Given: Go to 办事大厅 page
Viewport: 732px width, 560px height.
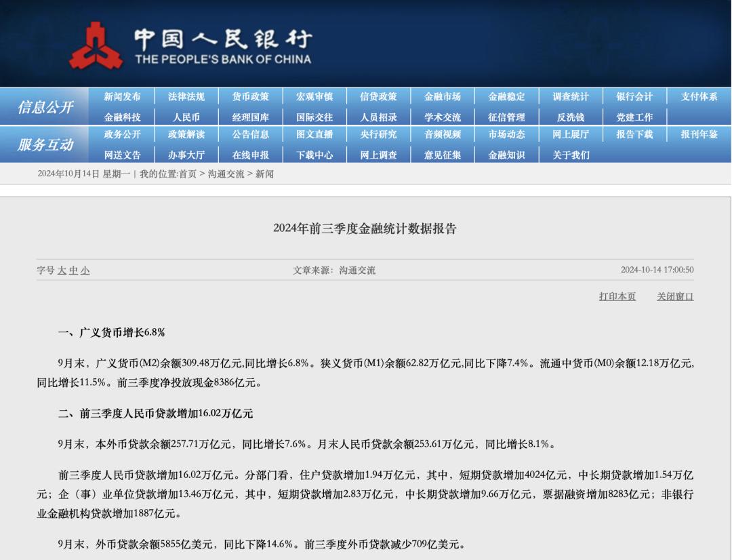Looking at the screenshot, I should click(x=186, y=155).
